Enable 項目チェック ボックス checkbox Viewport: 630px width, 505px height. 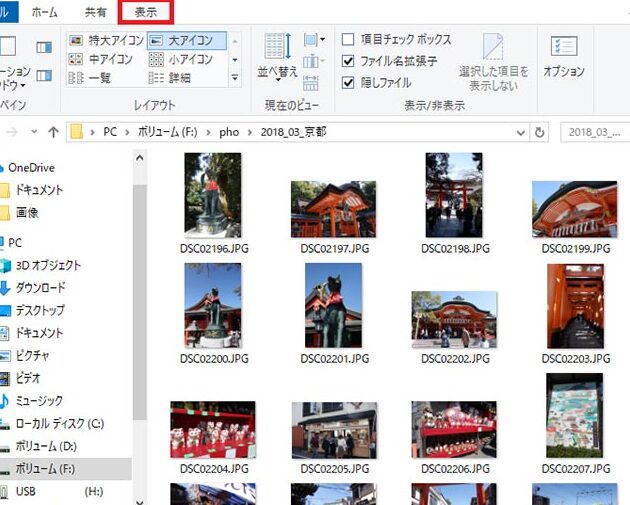click(348, 40)
